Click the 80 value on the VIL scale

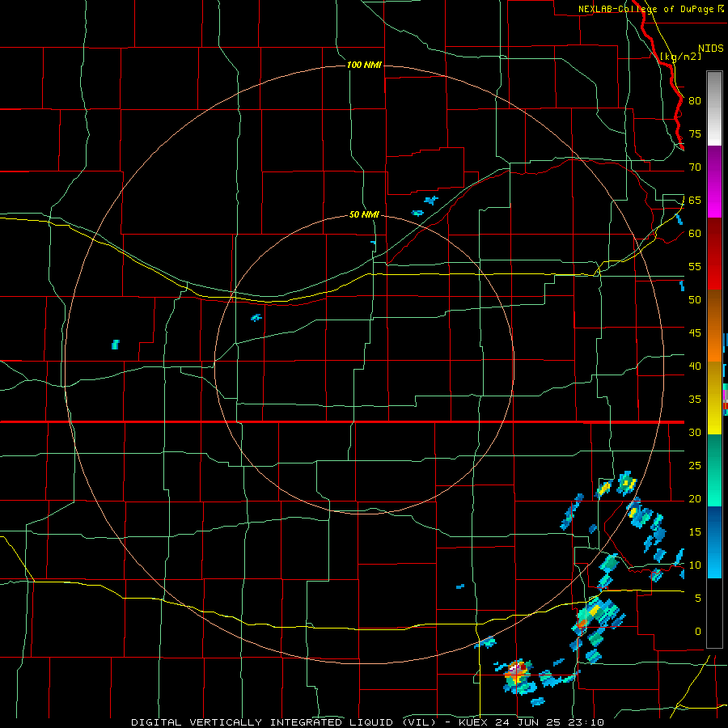pos(695,101)
